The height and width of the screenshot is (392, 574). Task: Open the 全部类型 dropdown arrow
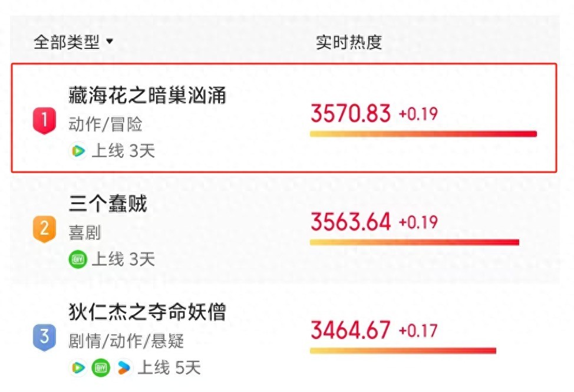(x=110, y=41)
